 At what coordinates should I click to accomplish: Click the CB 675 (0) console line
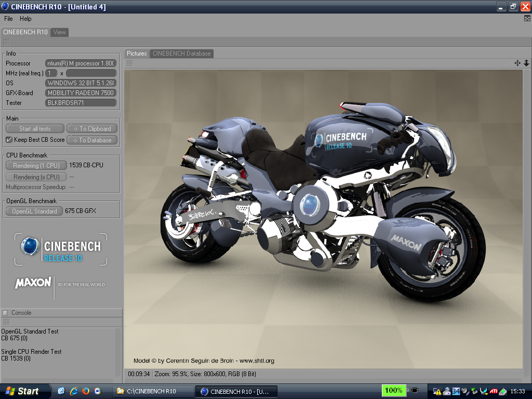point(14,338)
